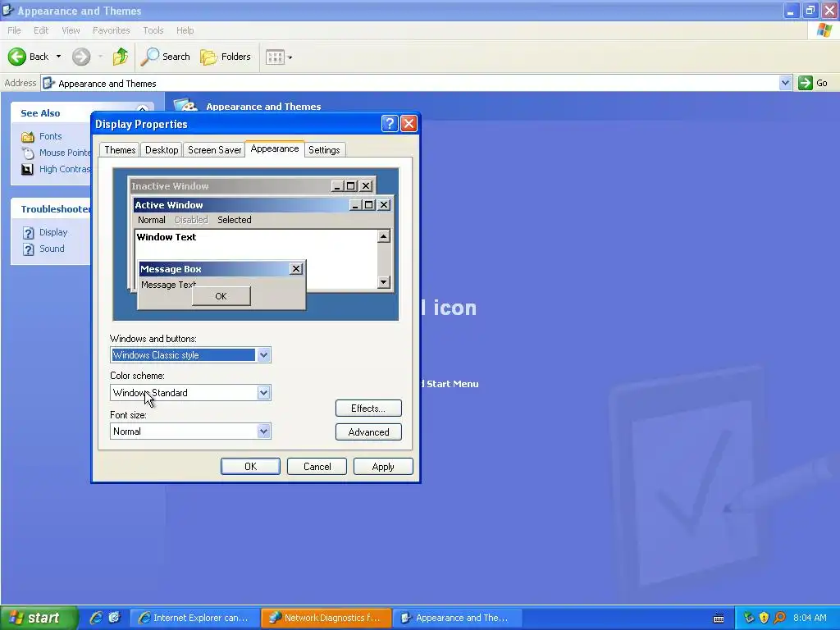Click the preview Message Box OK button
The height and width of the screenshot is (630, 840).
221,296
